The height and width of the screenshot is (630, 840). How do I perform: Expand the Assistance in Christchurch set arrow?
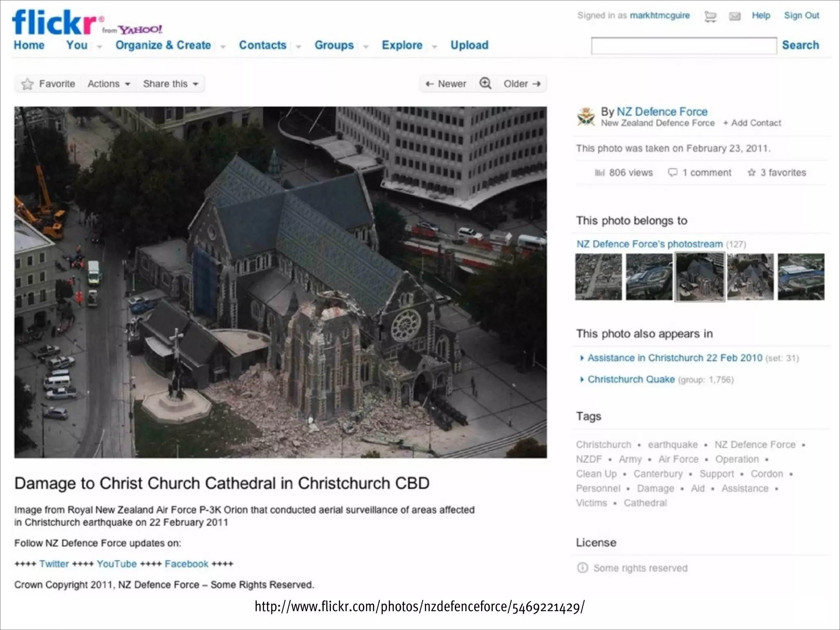(x=582, y=358)
